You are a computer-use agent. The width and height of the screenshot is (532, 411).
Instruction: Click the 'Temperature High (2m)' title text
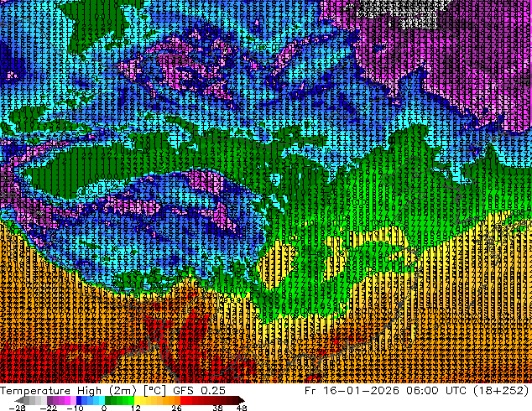pyautogui.click(x=68, y=391)
